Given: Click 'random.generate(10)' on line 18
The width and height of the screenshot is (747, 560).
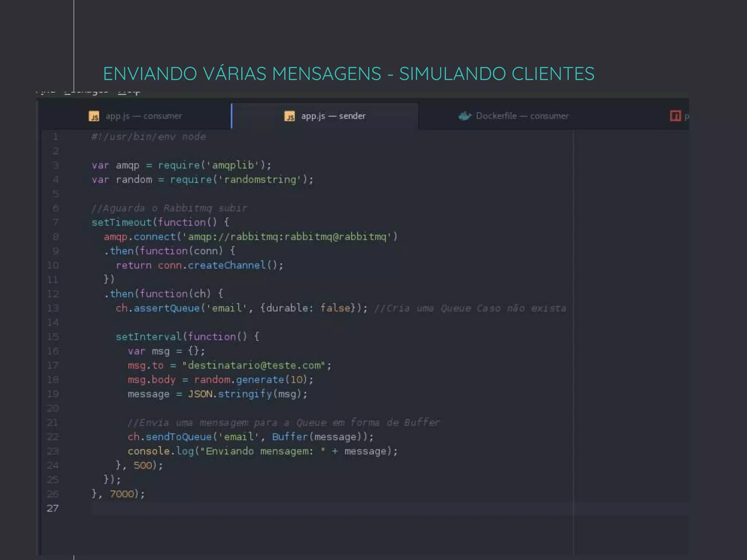Looking at the screenshot, I should [251, 380].
